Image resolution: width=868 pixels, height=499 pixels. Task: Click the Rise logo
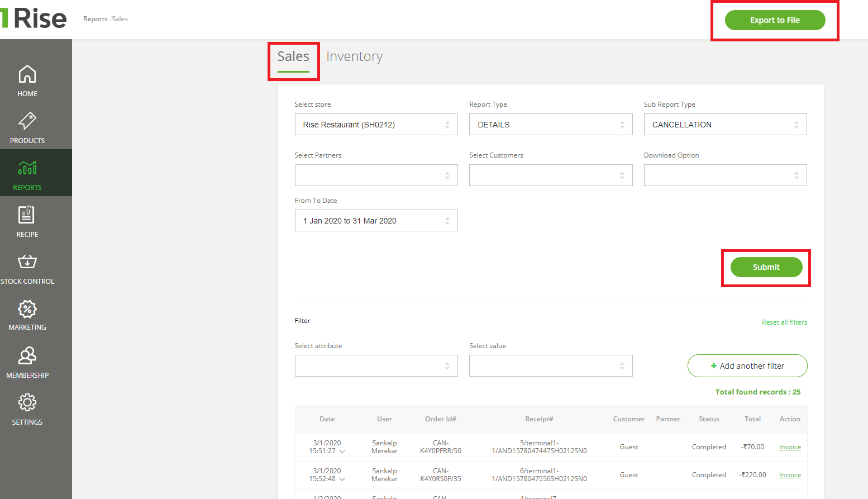[x=34, y=18]
